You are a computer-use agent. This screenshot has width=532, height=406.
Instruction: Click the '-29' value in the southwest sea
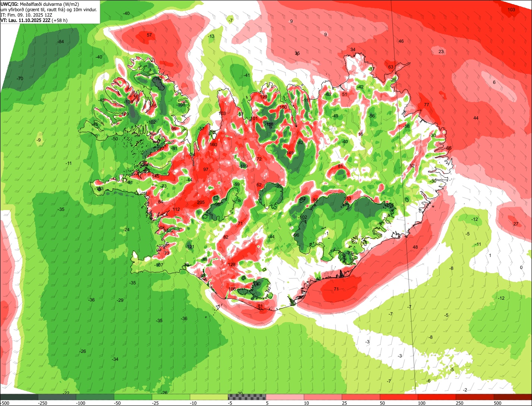coord(121,301)
